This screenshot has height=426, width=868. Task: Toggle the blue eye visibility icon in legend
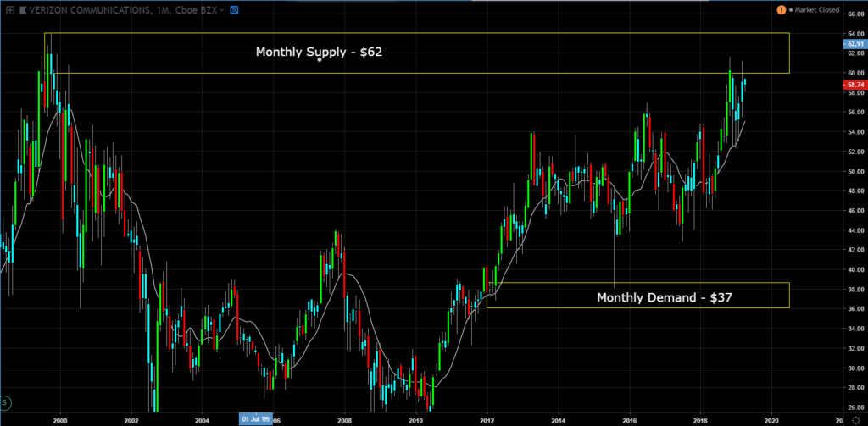pos(235,10)
